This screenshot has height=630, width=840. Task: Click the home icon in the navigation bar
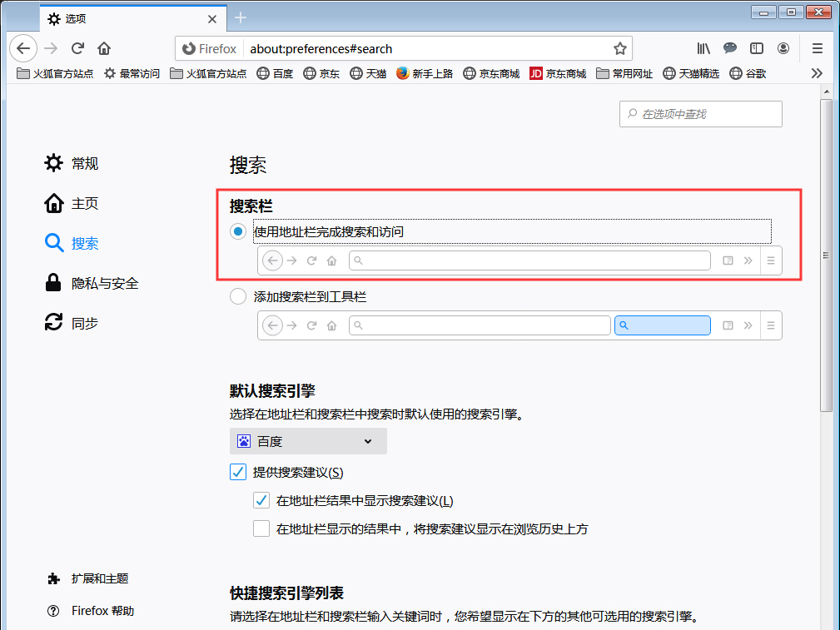(103, 48)
